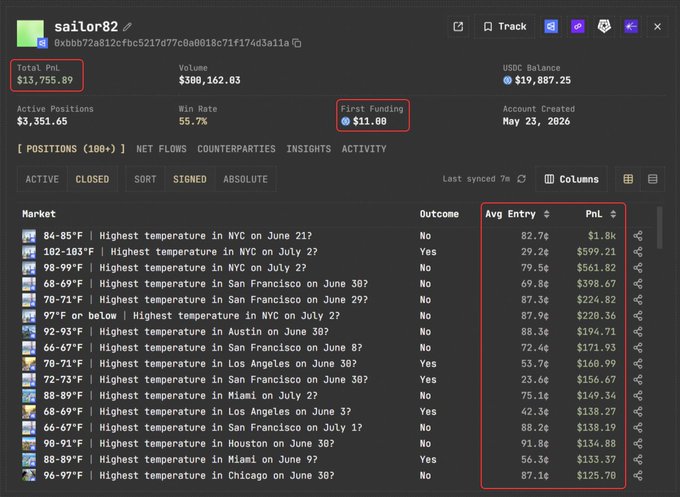
Task: Share the 66-67°F San Francisco July 1 position
Action: 638,428
